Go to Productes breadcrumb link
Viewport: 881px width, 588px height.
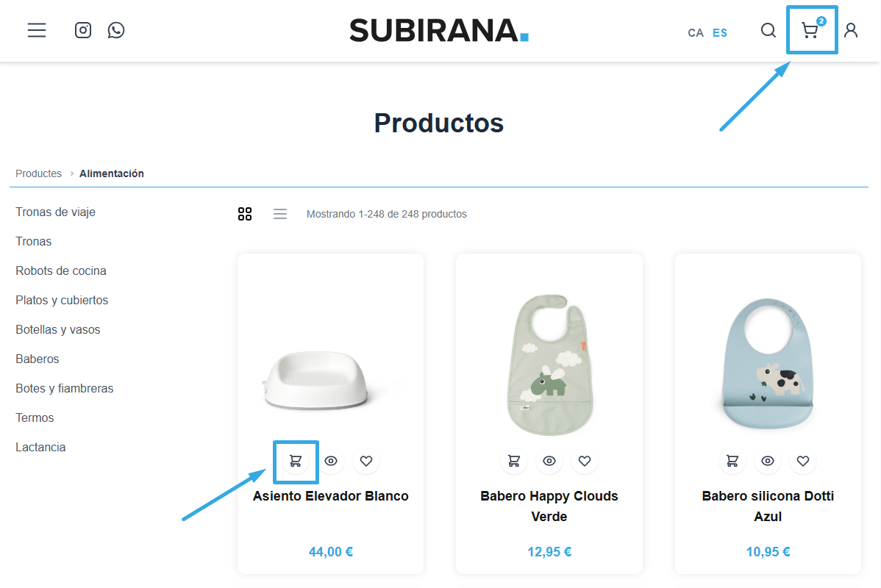(38, 173)
